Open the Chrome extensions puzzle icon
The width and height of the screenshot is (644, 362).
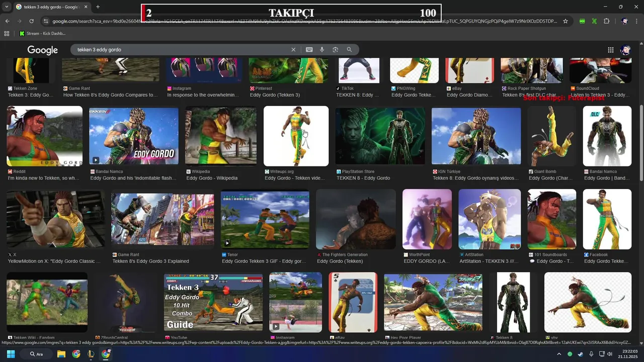coord(606,21)
